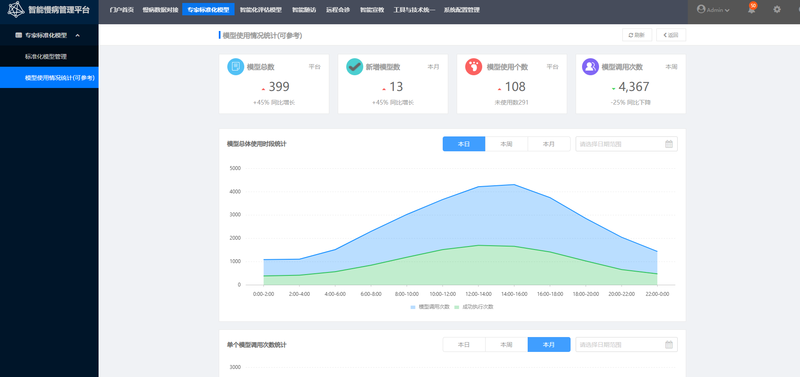Select 本月 for 模型总体使用时段统计

[548, 144]
